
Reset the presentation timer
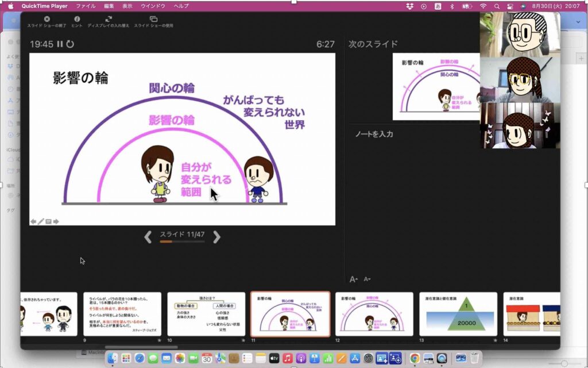click(x=70, y=44)
